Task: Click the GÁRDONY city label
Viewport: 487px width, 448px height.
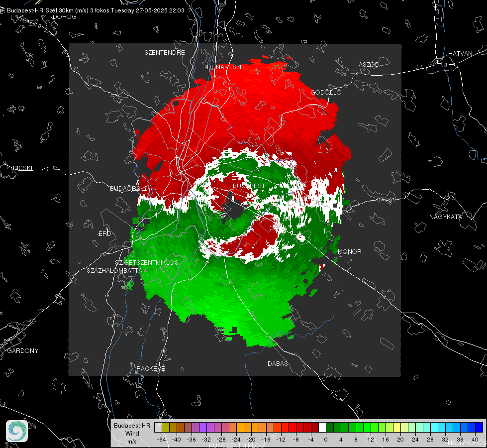Action: tap(23, 351)
